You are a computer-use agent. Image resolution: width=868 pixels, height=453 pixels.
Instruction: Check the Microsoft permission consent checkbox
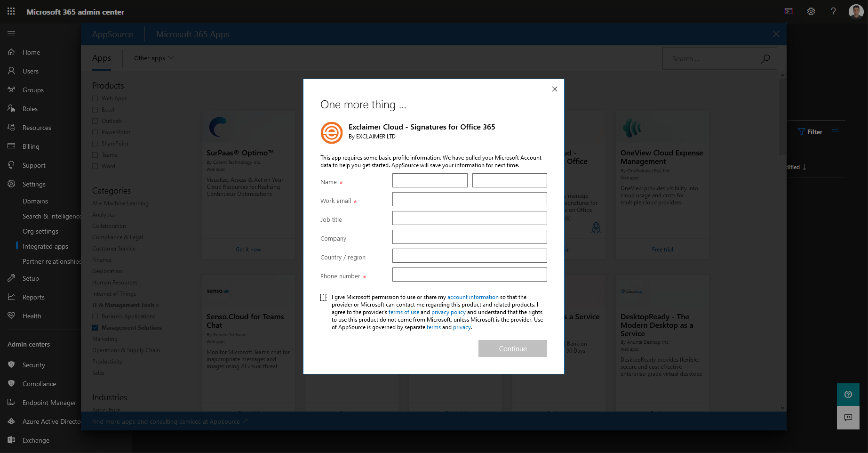(x=323, y=298)
